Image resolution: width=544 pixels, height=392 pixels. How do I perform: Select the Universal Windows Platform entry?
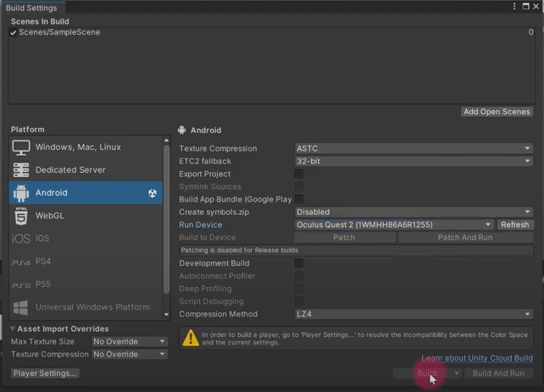(x=86, y=307)
